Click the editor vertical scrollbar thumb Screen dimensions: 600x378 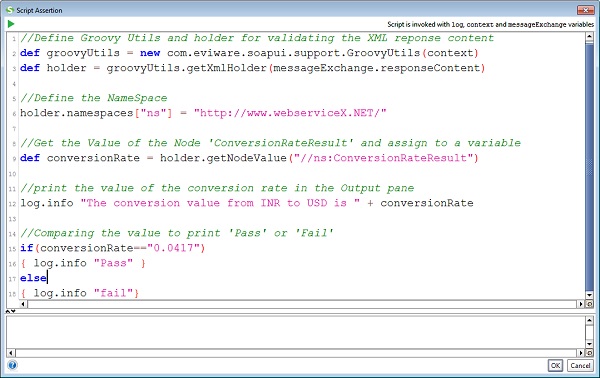[x=589, y=166]
